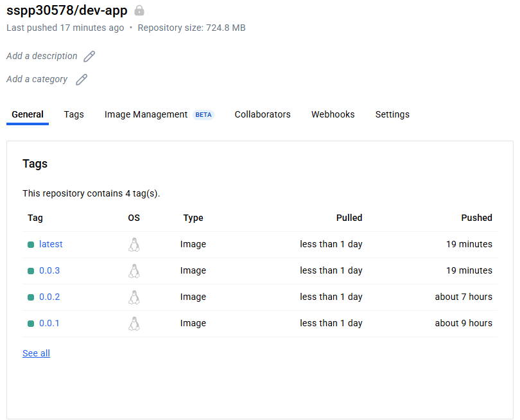The width and height of the screenshot is (520, 420).
Task: Click 19 minutes pushed time in latest row
Action: 469,244
